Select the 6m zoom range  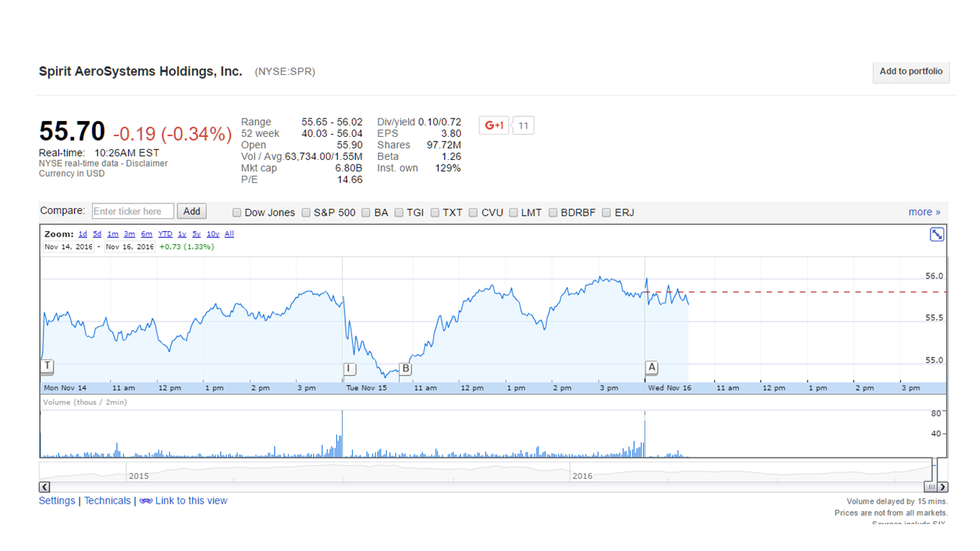pos(146,234)
